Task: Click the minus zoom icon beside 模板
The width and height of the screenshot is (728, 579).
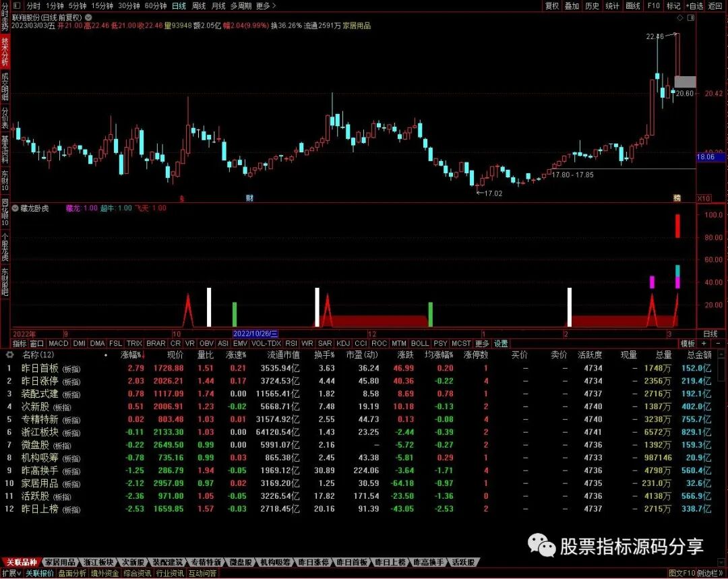Action: click(718, 344)
